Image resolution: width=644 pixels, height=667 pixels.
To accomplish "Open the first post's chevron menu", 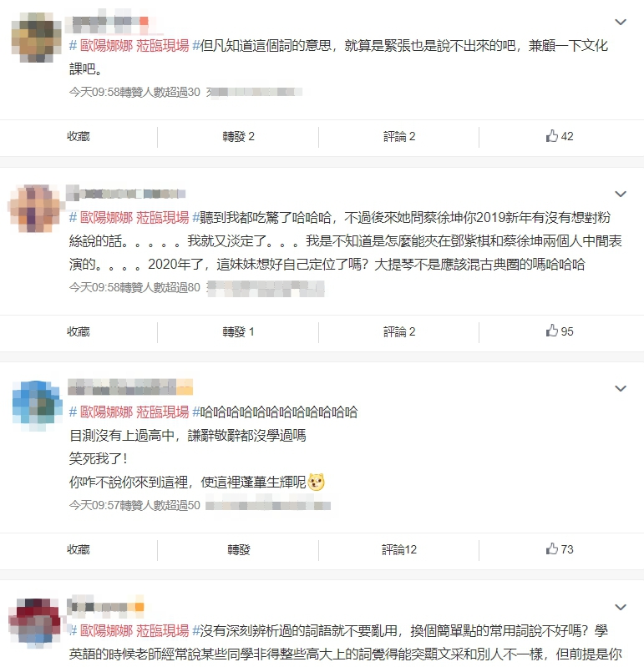I will (621, 22).
